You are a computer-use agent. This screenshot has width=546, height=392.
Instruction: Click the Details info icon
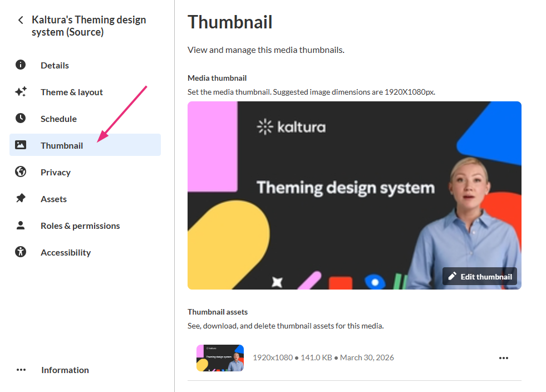pyautogui.click(x=21, y=65)
